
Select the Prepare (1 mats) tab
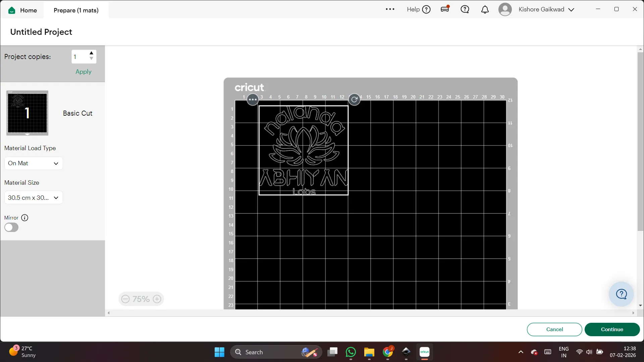tap(76, 10)
